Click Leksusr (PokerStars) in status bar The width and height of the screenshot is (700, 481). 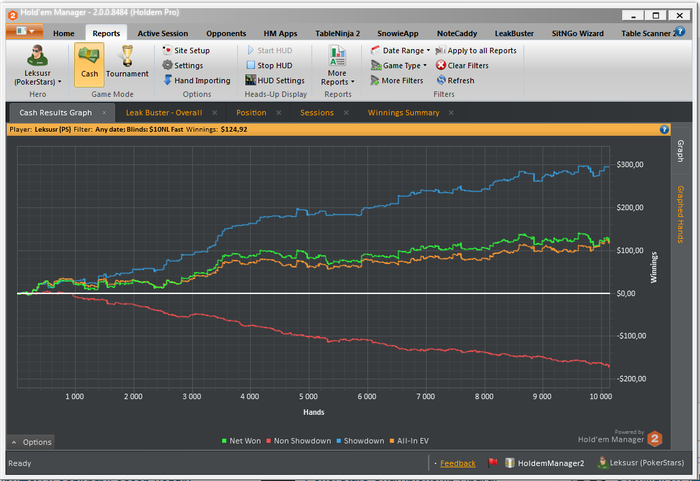(641, 463)
